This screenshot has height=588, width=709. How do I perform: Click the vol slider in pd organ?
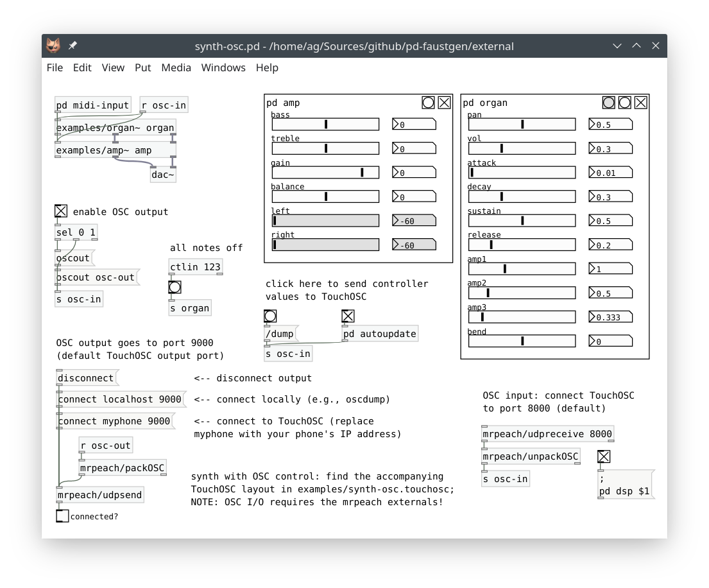(522, 148)
